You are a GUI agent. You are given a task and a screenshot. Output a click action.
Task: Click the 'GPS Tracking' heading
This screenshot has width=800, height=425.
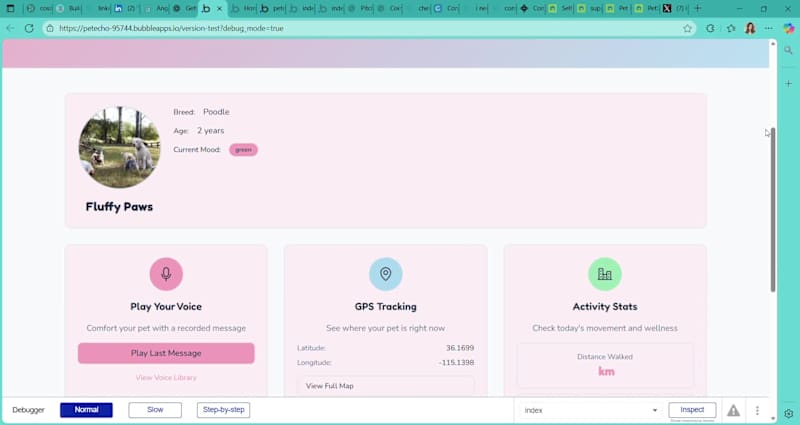click(x=385, y=307)
